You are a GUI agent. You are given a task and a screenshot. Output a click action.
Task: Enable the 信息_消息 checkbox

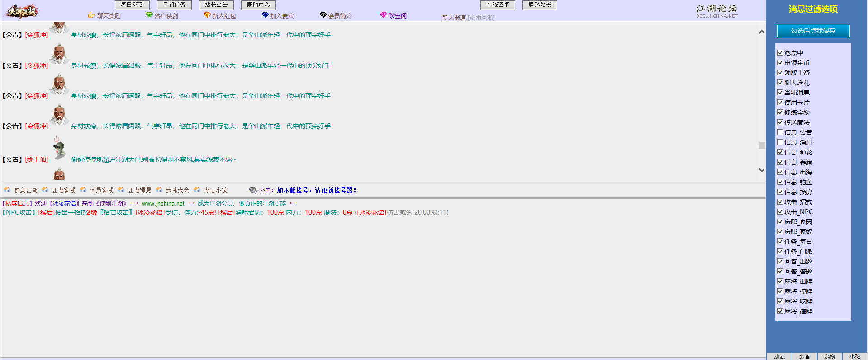[x=780, y=142]
